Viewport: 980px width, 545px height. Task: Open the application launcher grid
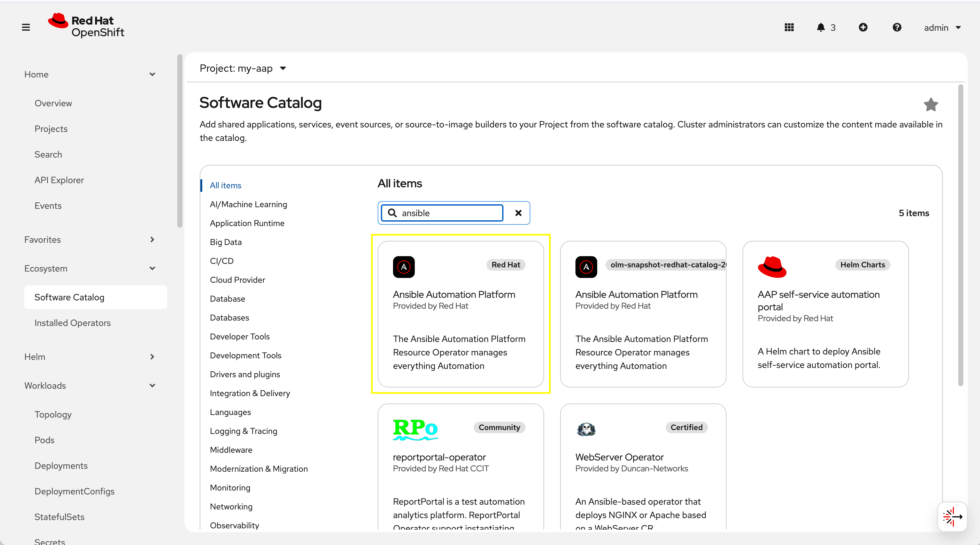click(x=789, y=27)
